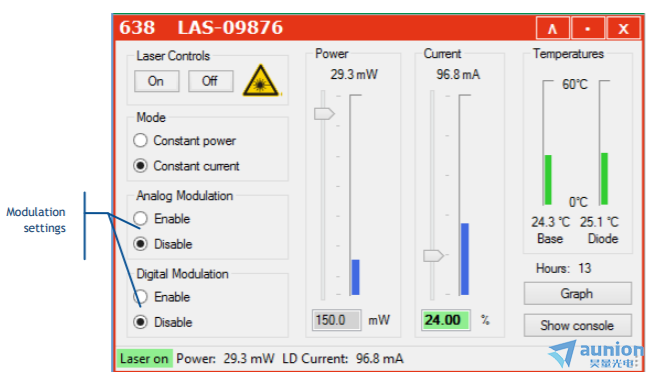This screenshot has width=656, height=379.
Task: Click the dot button in the title bar
Action: 588,28
